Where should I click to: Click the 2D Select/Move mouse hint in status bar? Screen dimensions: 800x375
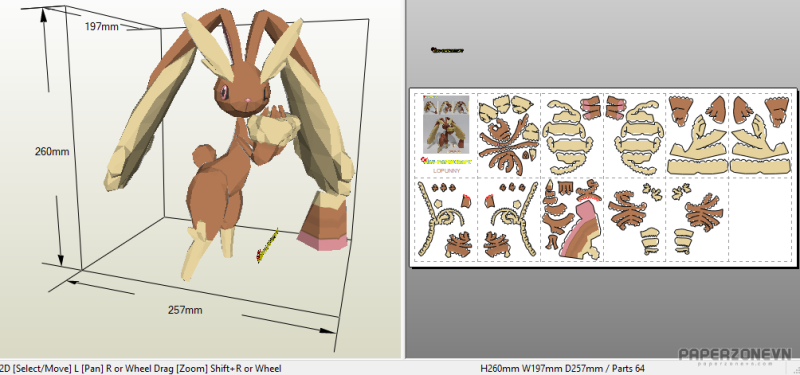(141, 368)
